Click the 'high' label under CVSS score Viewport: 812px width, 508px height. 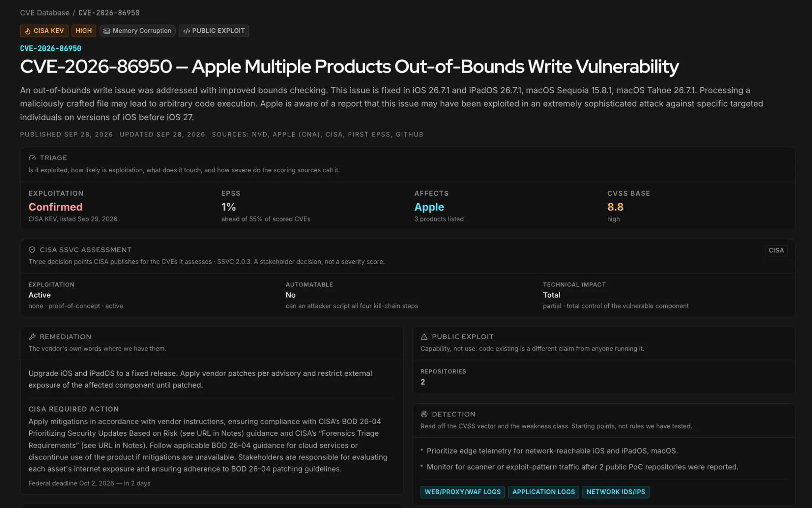(x=613, y=219)
